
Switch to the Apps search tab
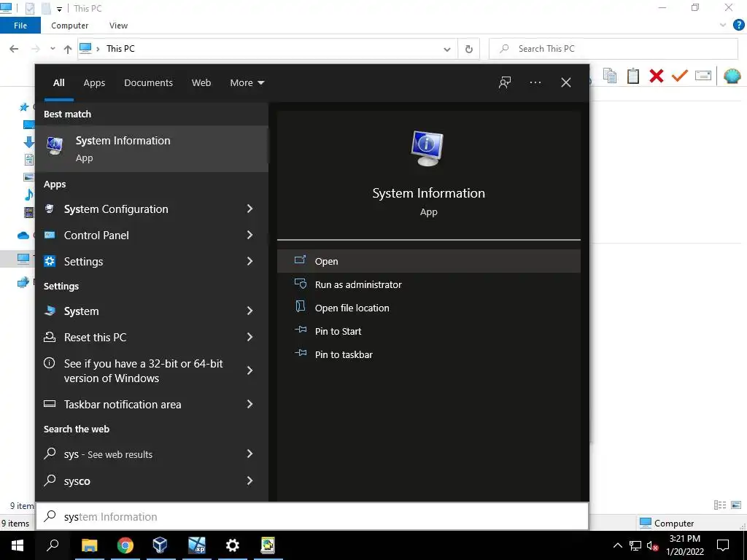(94, 83)
